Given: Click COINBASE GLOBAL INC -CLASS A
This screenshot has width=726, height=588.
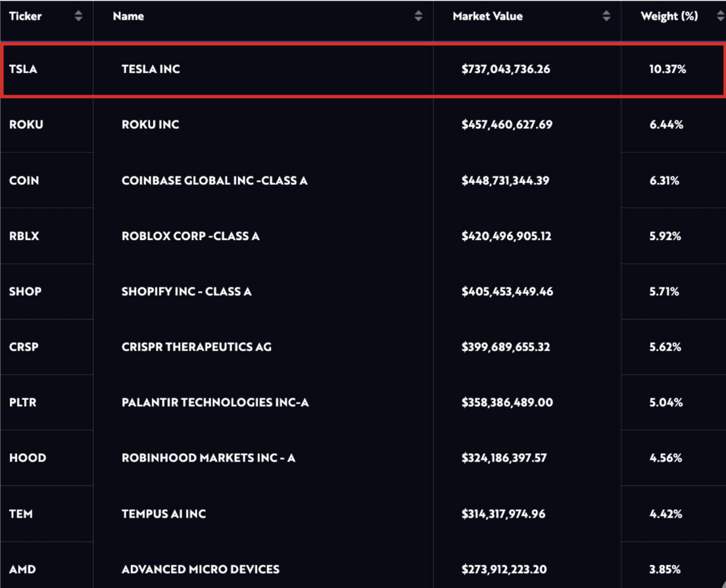Looking at the screenshot, I should point(214,180).
